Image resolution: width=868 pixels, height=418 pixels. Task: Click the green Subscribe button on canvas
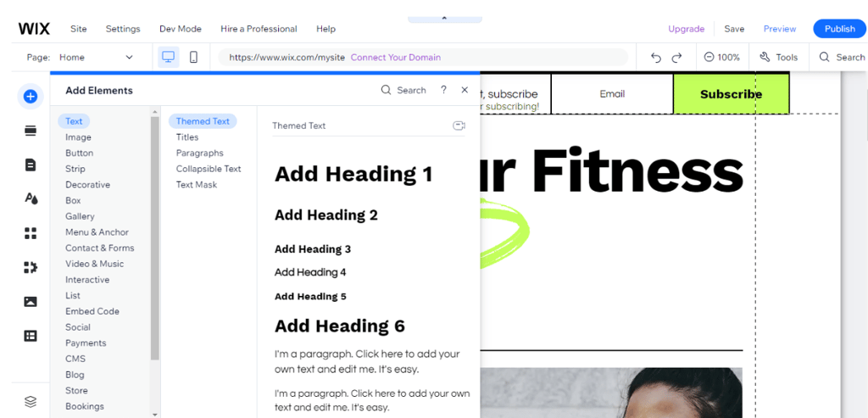(x=731, y=94)
